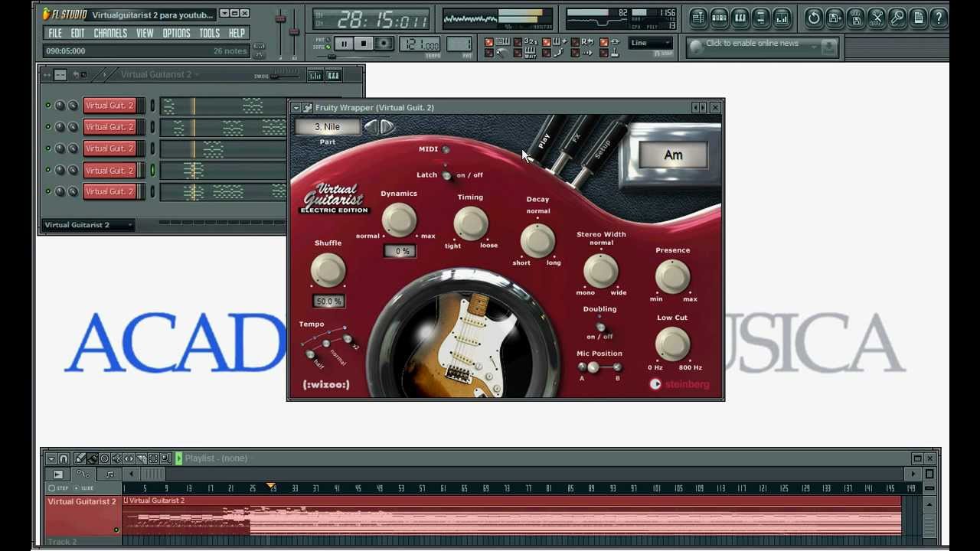The width and height of the screenshot is (980, 551).
Task: Open keyboard editor in Step Sequencer header
Action: (x=333, y=75)
